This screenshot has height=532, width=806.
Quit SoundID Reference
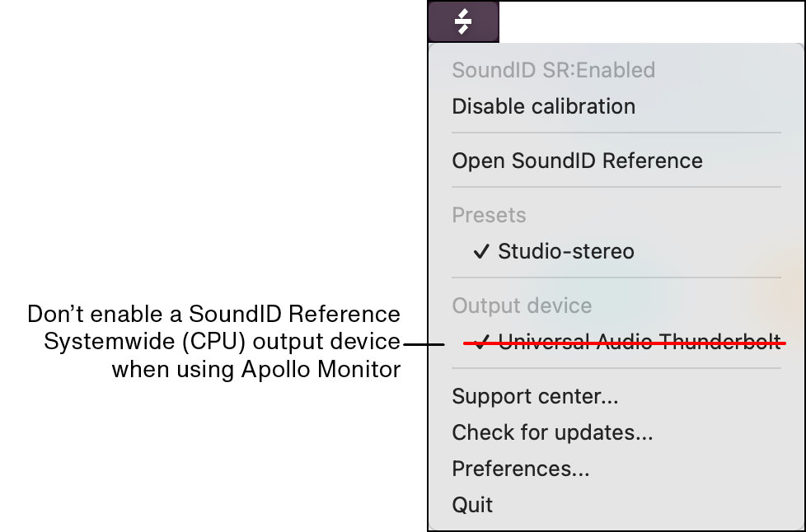coord(472,505)
